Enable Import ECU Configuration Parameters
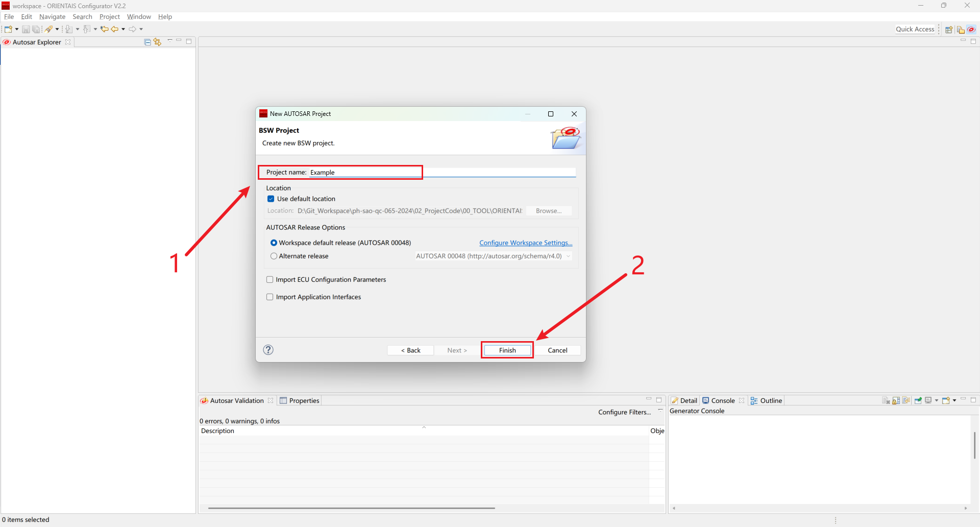980x527 pixels. [x=270, y=279]
